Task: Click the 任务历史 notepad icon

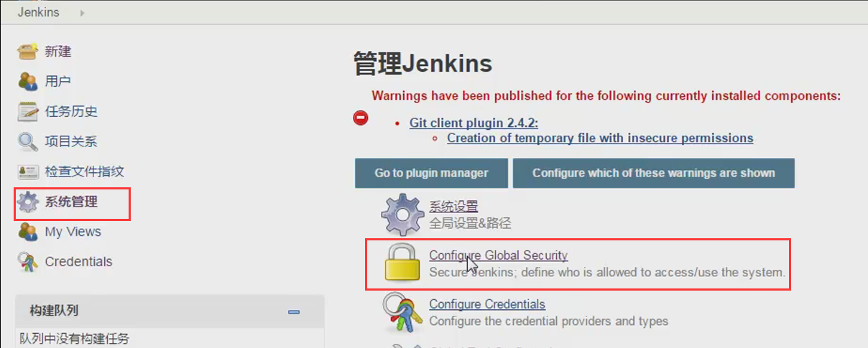Action: (x=28, y=111)
